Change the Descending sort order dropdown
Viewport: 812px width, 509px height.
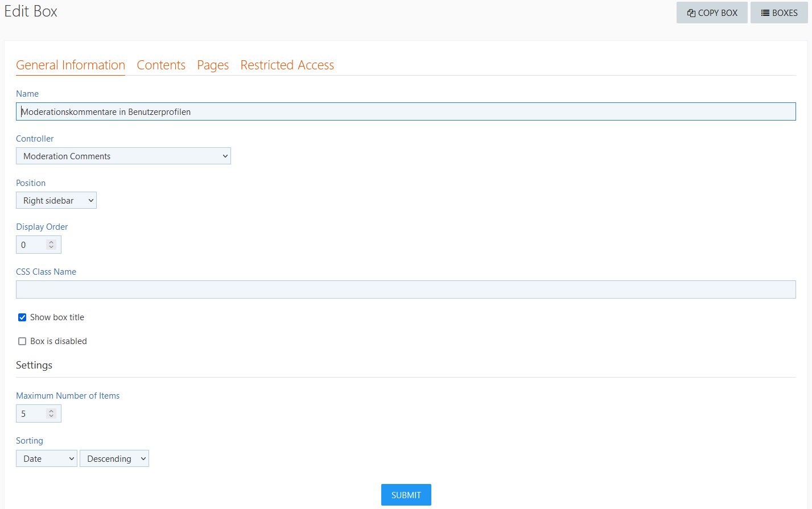tap(114, 459)
